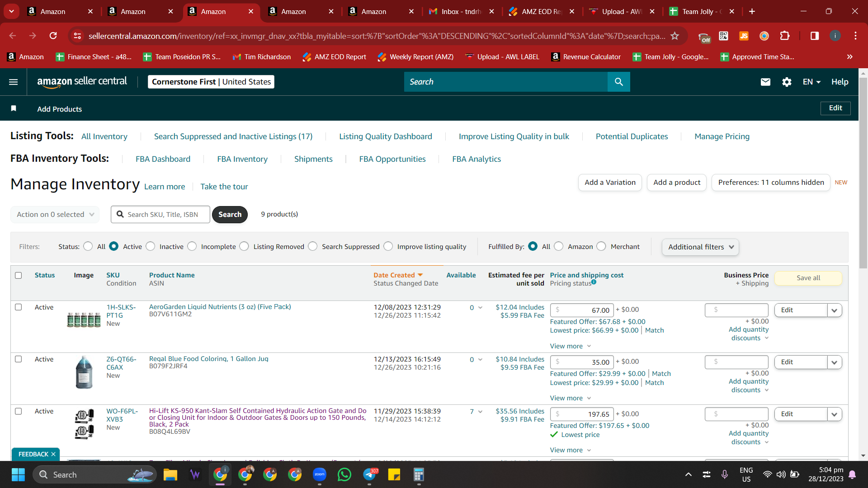
Task: Select the Incomplete status radio button
Action: click(x=192, y=246)
